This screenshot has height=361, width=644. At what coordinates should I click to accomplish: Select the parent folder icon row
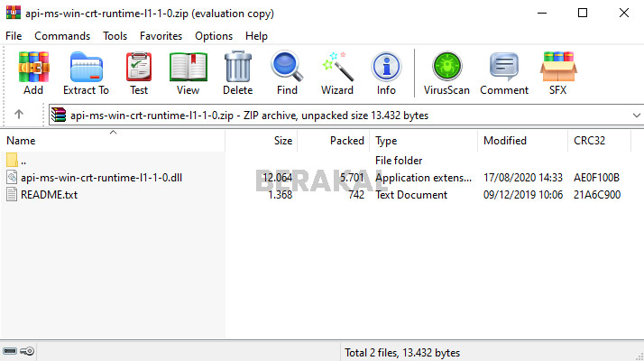(12, 160)
